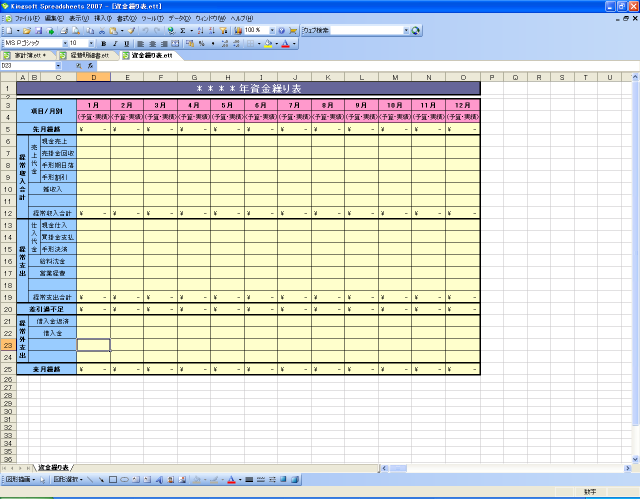
Task: Click the Sort Descending icon
Action: [x=211, y=31]
